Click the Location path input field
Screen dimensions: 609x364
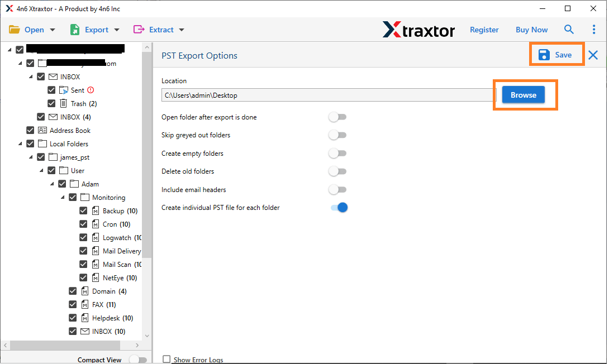(x=328, y=95)
